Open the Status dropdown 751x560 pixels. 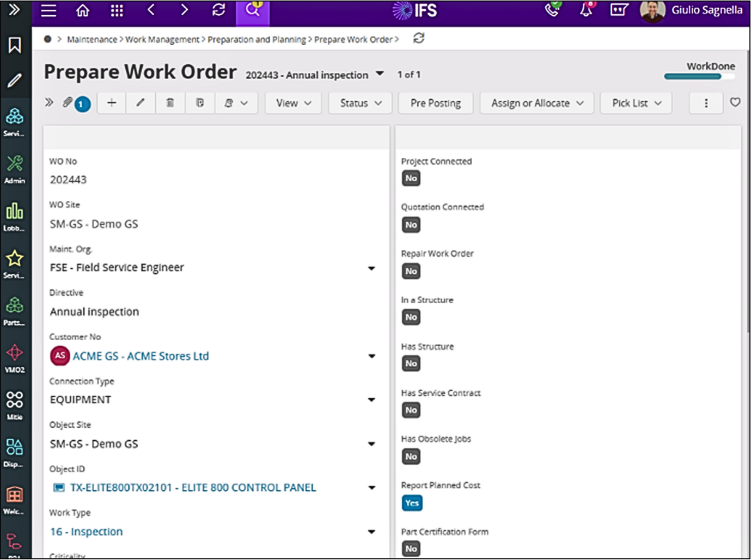coord(359,103)
